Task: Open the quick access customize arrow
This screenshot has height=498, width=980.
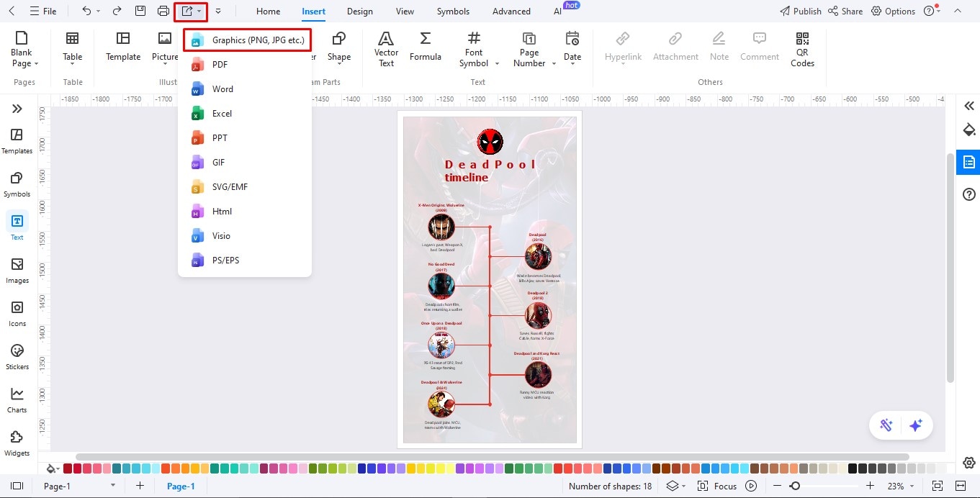Action: [217, 12]
